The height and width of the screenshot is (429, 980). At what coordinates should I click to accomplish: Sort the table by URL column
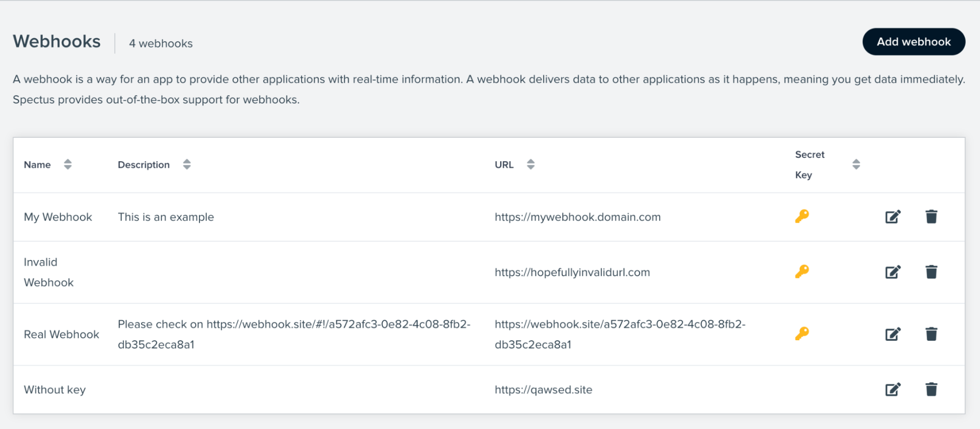click(530, 164)
